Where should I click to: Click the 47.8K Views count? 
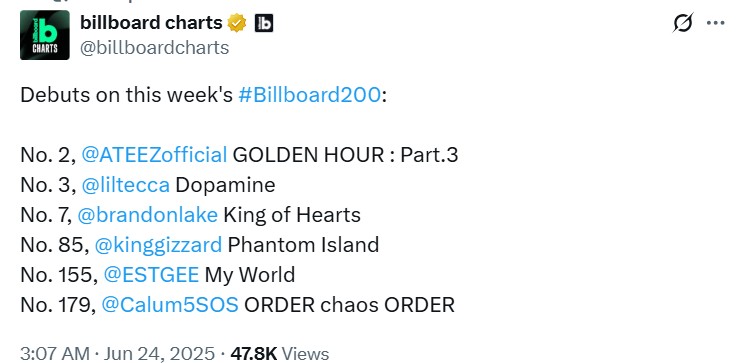tap(280, 354)
